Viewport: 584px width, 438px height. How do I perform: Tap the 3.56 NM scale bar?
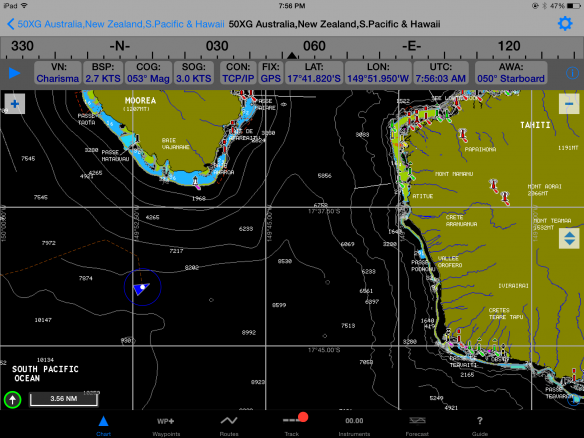(64, 399)
